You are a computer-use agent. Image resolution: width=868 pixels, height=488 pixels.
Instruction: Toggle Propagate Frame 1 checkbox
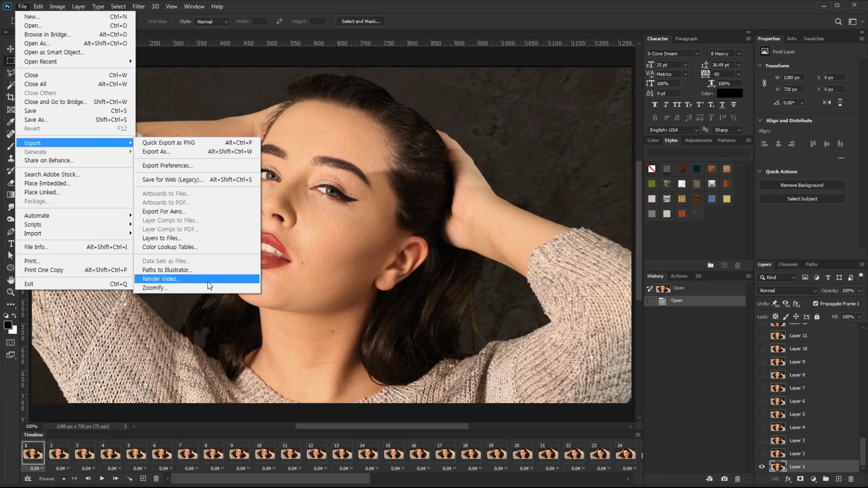click(816, 304)
